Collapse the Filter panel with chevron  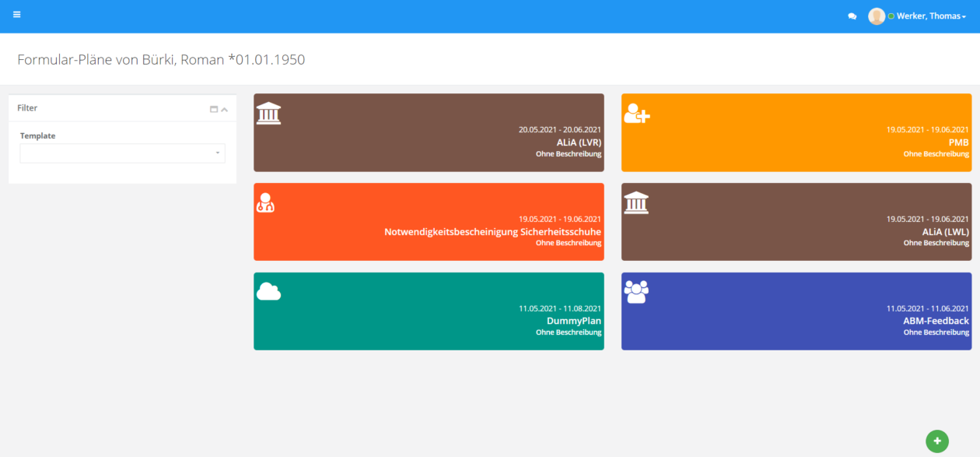pos(225,109)
